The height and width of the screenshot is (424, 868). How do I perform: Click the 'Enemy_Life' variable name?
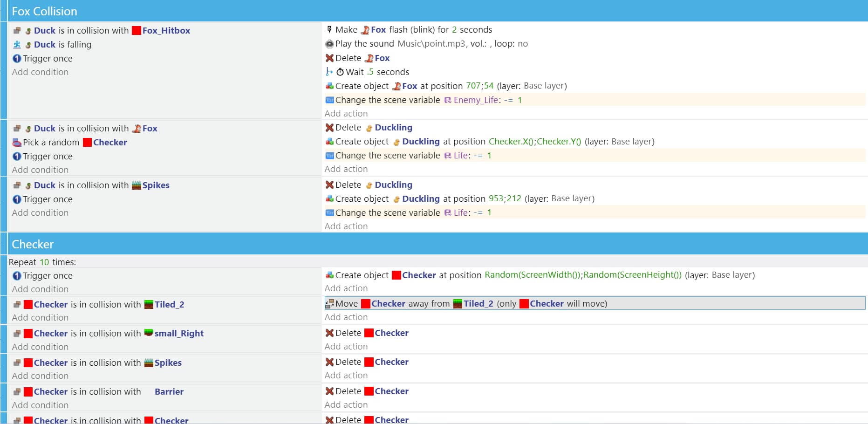click(x=476, y=100)
